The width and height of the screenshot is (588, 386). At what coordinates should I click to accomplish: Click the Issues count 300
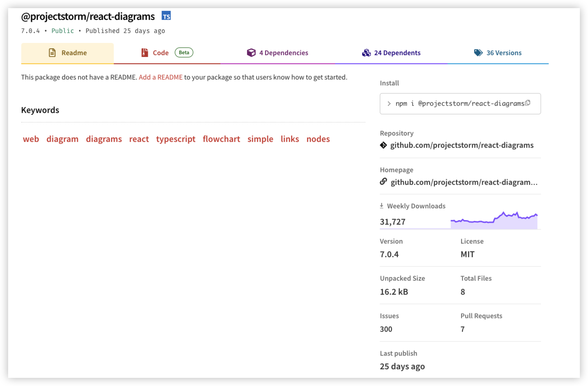click(x=386, y=329)
